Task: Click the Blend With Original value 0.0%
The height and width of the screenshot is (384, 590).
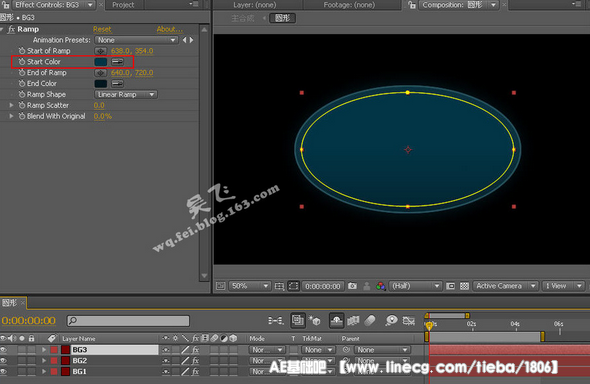Action: point(103,116)
